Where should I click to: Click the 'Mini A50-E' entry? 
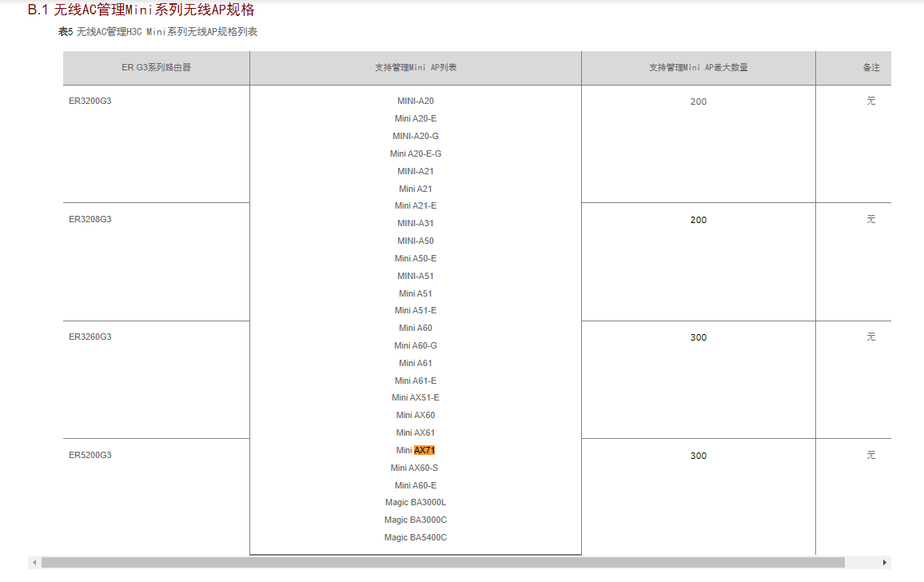pyautogui.click(x=416, y=259)
